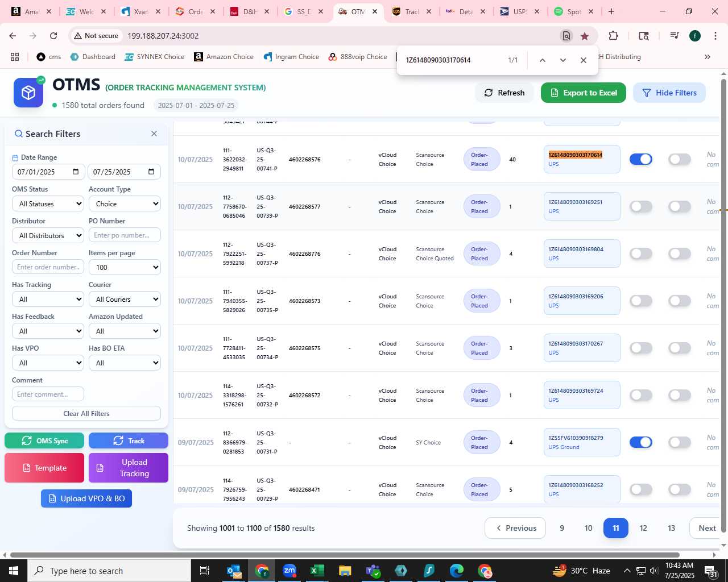Toggle off first switch for order 4602268576
This screenshot has width=728, height=582.
point(641,159)
